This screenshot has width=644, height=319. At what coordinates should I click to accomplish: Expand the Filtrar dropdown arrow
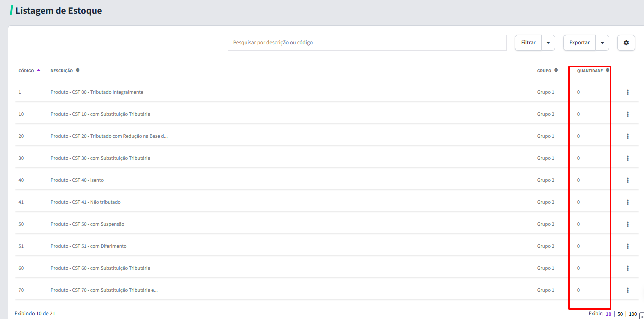pos(548,43)
